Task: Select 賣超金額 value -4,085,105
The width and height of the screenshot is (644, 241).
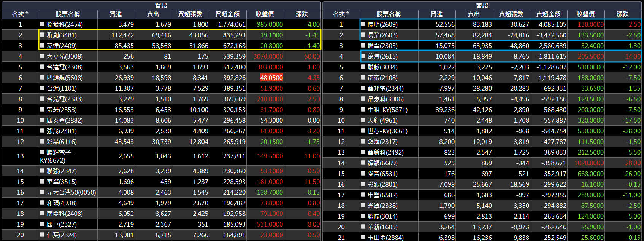Action: pyautogui.click(x=552, y=24)
